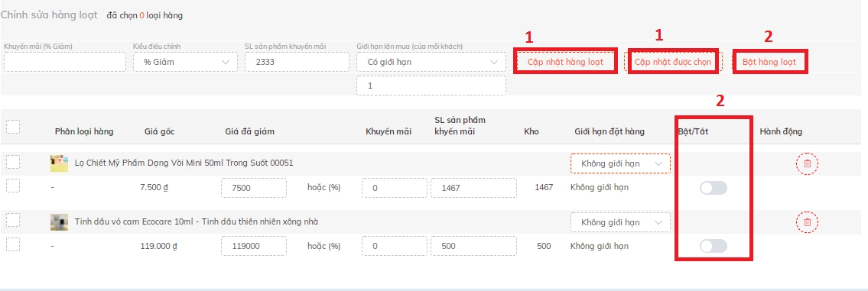Check the Lọ Chiết Mỹ Phẩm product checkbox
The image size is (868, 291).
point(13,162)
